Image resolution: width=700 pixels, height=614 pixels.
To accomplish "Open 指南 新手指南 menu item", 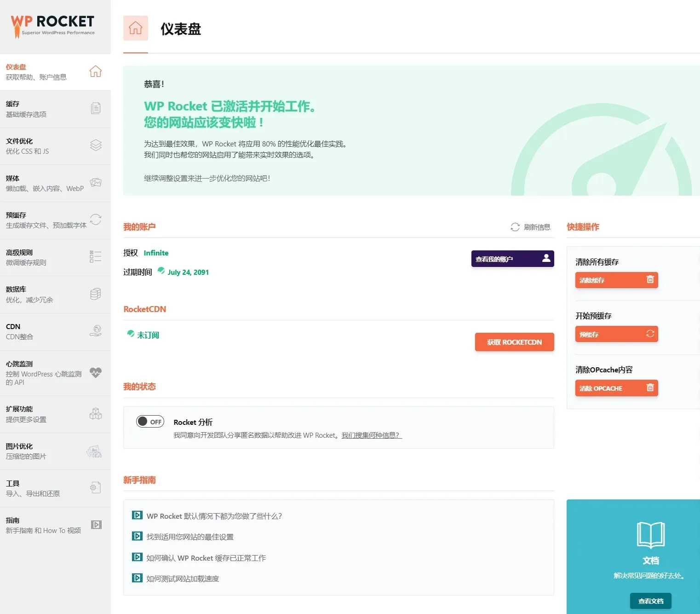I will coord(55,526).
